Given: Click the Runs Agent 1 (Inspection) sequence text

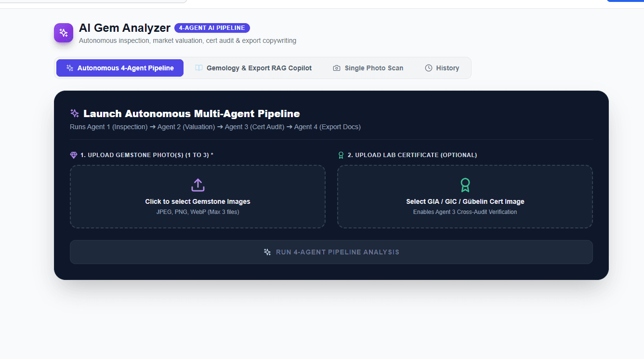Looking at the screenshot, I should [x=215, y=127].
